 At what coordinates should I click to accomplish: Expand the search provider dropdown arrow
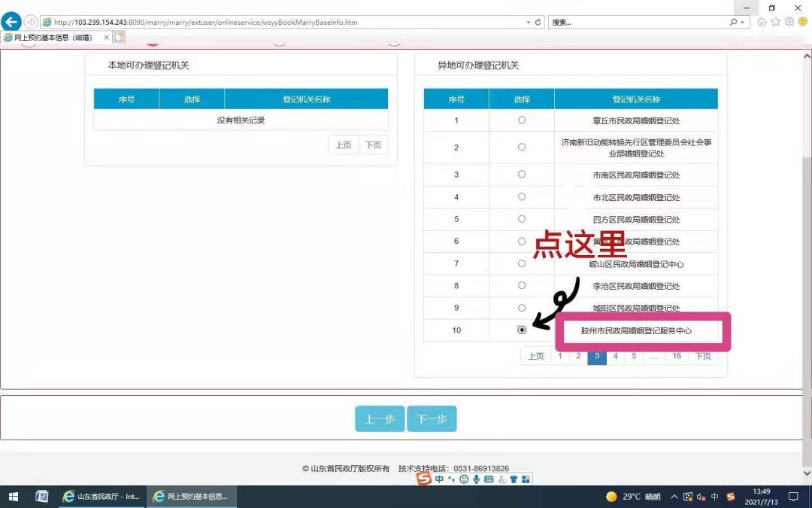742,23
